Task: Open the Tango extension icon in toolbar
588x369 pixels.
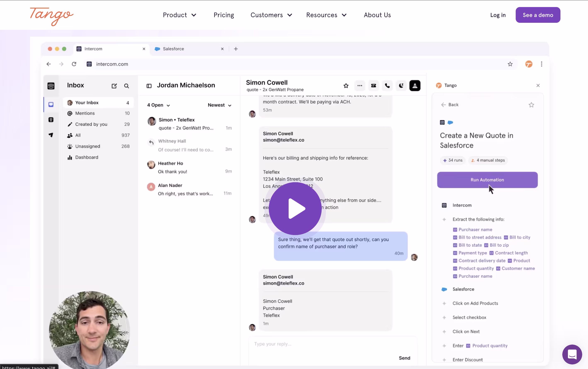Action: [529, 64]
